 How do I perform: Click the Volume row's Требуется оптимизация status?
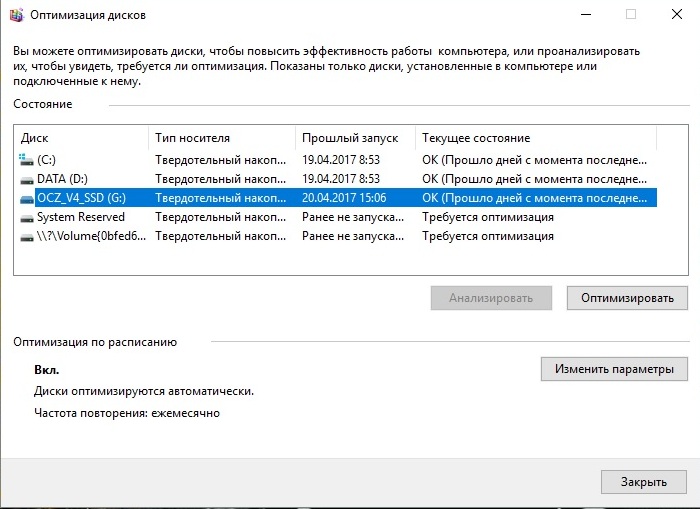pos(488,236)
